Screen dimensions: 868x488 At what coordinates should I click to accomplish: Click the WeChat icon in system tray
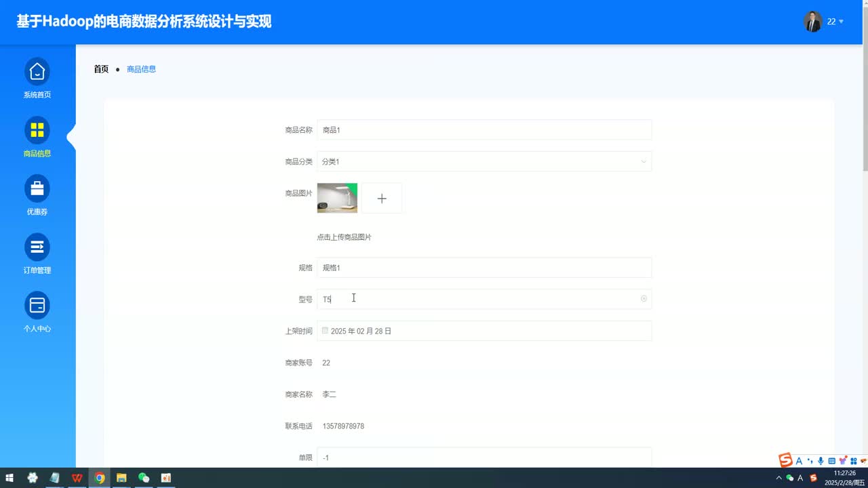point(789,478)
